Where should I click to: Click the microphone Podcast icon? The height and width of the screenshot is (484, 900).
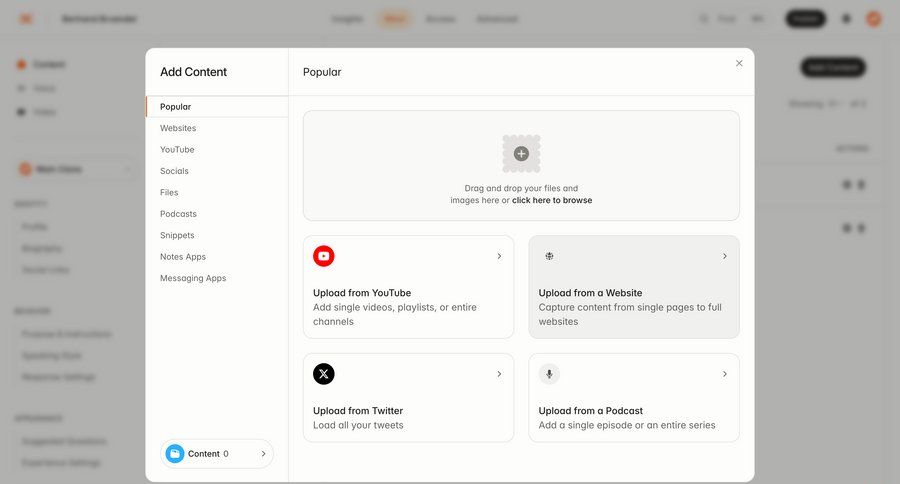549,374
